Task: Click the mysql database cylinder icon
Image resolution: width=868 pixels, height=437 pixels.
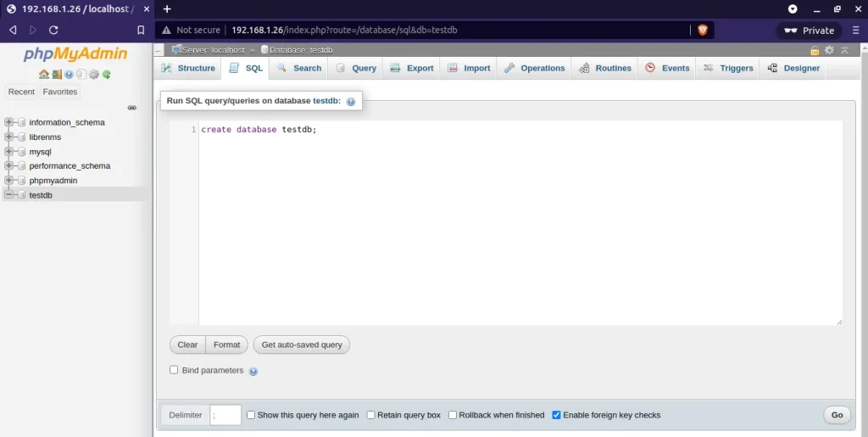Action: pos(21,152)
